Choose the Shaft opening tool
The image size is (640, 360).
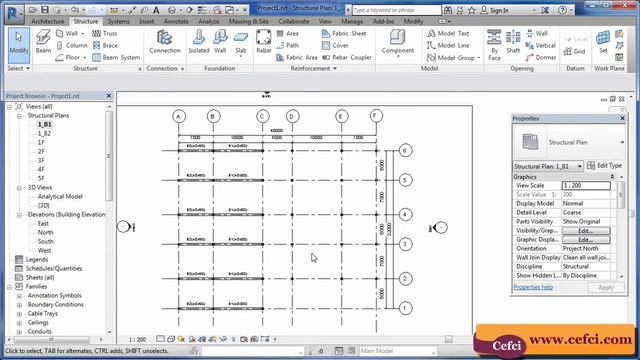coord(513,42)
